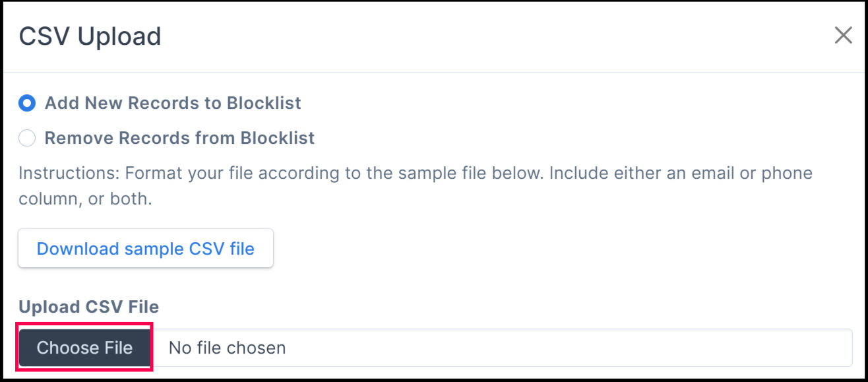This screenshot has height=382, width=868.
Task: Select the Add New Records radio button
Action: point(27,103)
